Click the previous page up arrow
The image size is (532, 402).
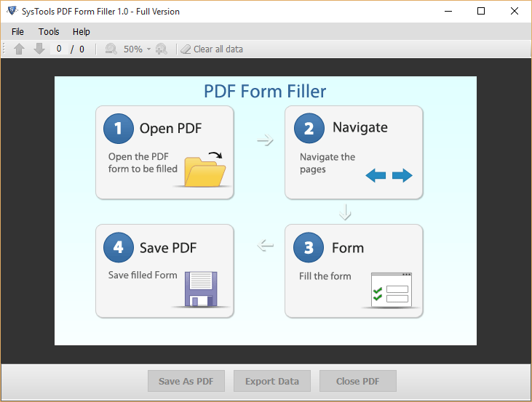click(x=20, y=49)
